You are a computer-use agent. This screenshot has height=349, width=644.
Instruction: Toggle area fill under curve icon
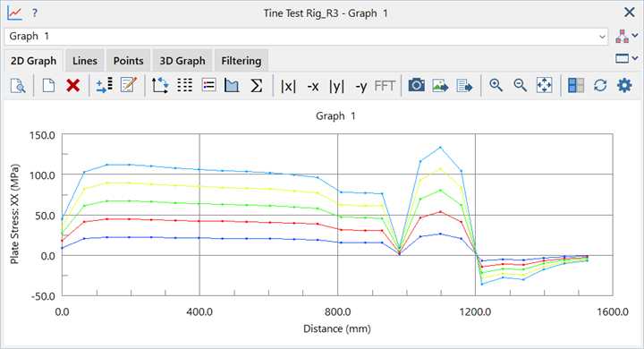click(x=232, y=86)
